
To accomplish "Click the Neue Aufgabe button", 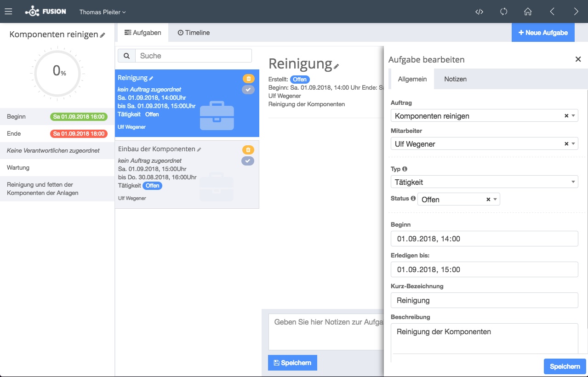I will tap(543, 33).
